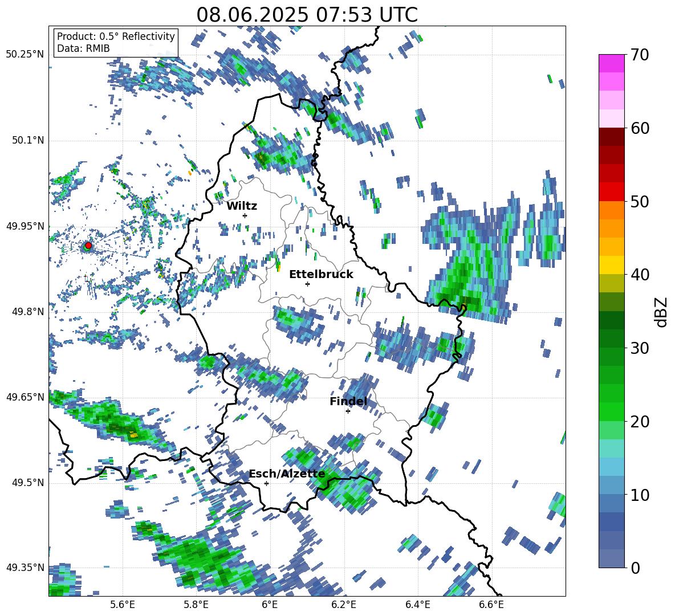
Task: Click the 60 tick on colorbar
Action: click(640, 128)
